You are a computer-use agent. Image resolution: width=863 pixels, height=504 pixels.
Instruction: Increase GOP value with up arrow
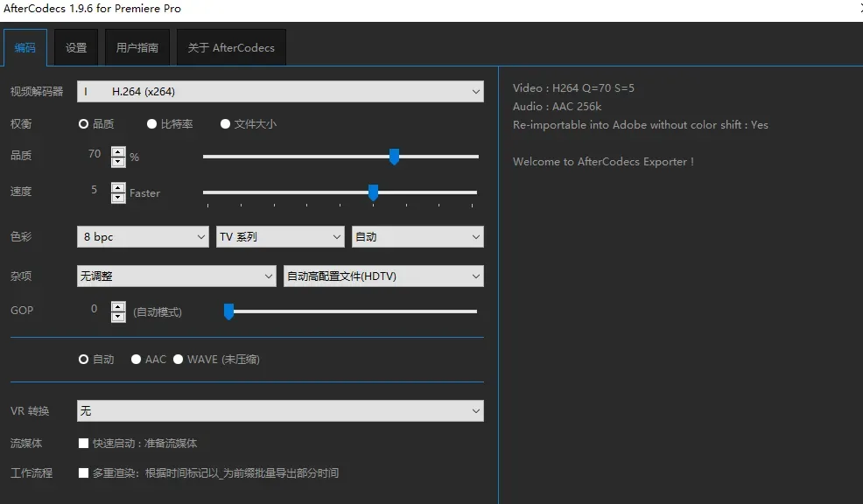click(x=118, y=306)
